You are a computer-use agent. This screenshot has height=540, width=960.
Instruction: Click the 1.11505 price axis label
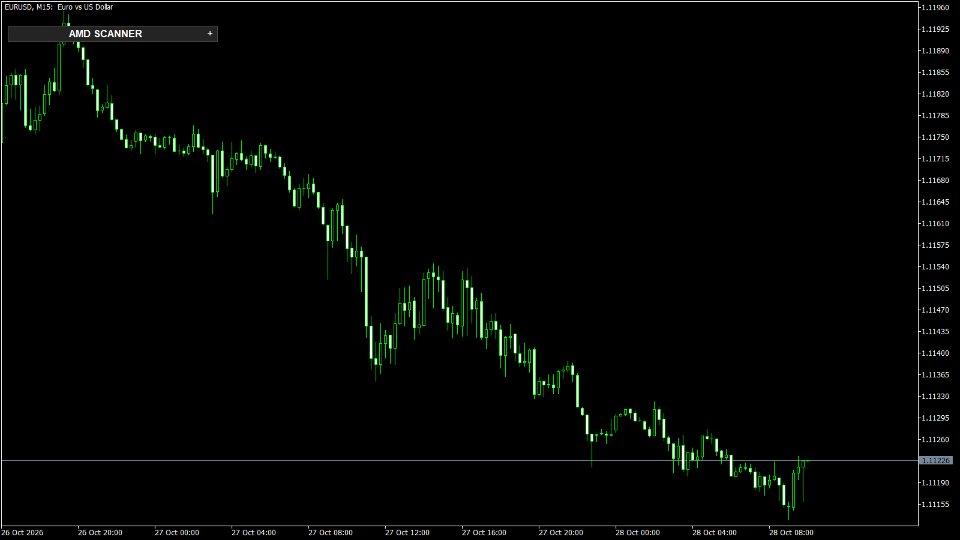click(x=935, y=288)
